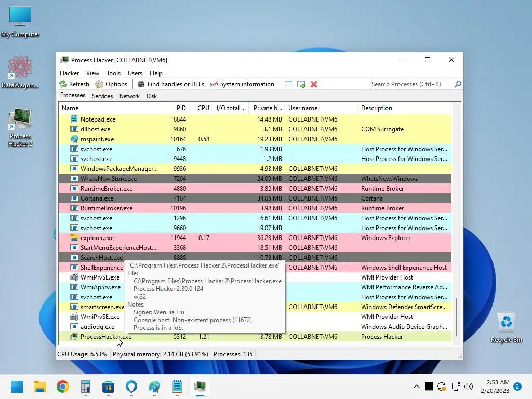Open the DataWagon desktop shortcut
This screenshot has width=532, height=399.
(20, 72)
